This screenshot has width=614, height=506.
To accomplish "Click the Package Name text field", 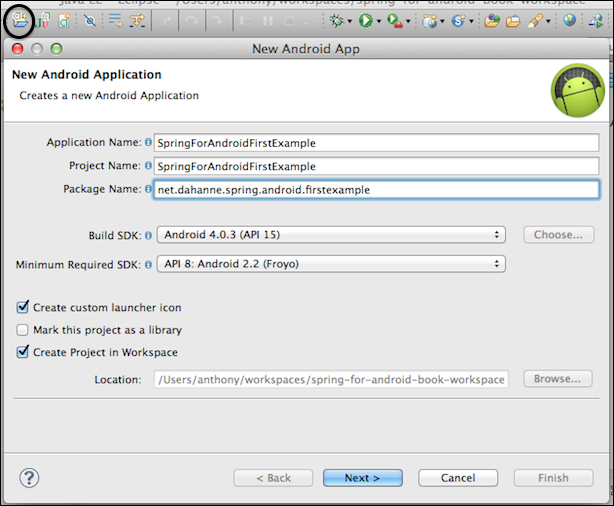I will coord(376,190).
